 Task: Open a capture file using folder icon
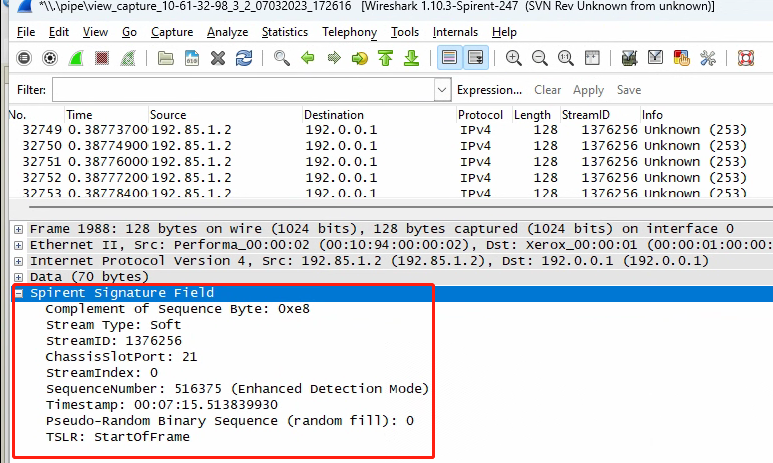[x=168, y=58]
